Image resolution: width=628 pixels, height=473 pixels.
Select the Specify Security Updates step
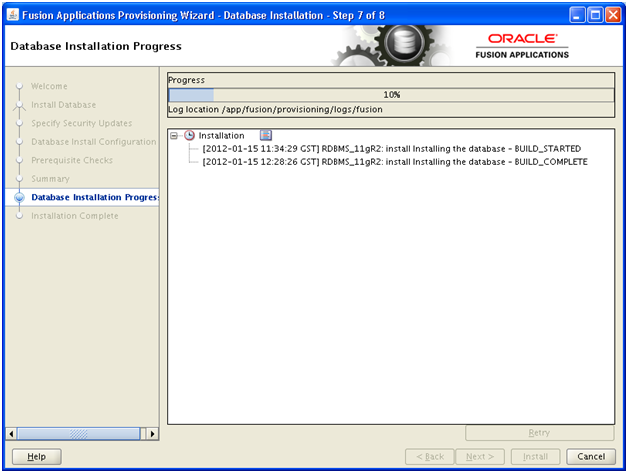(82, 123)
